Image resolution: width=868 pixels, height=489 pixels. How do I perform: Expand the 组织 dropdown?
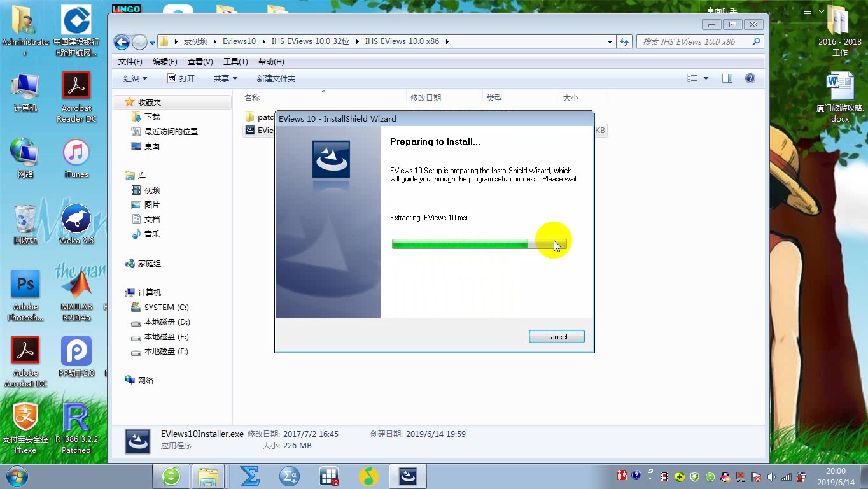[135, 78]
